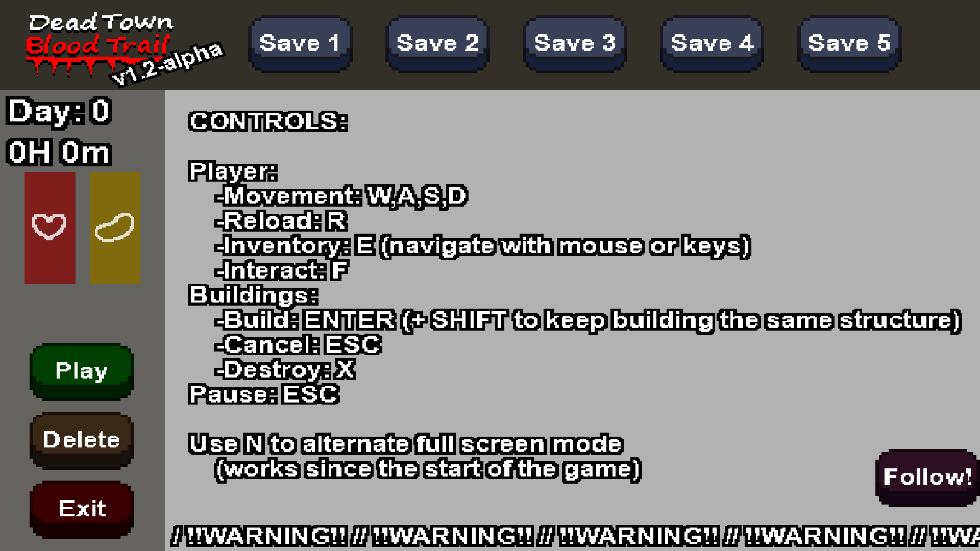Click the v1.2-alpha version label

click(x=167, y=63)
